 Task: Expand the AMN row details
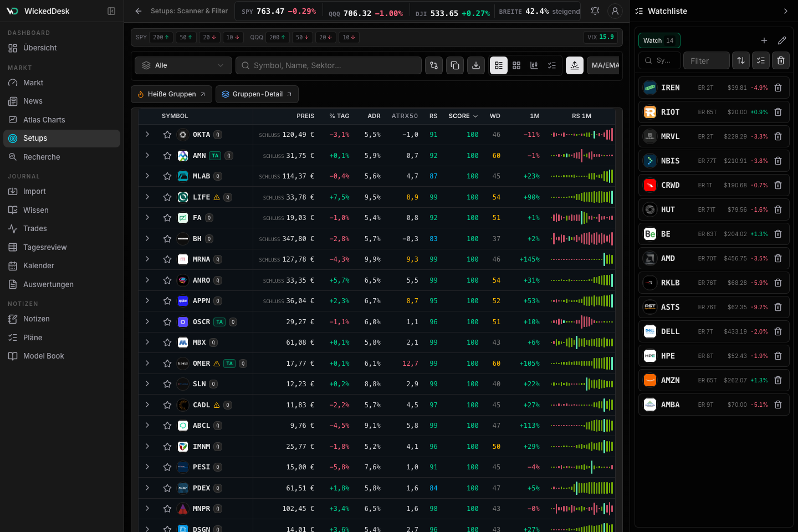(x=147, y=156)
